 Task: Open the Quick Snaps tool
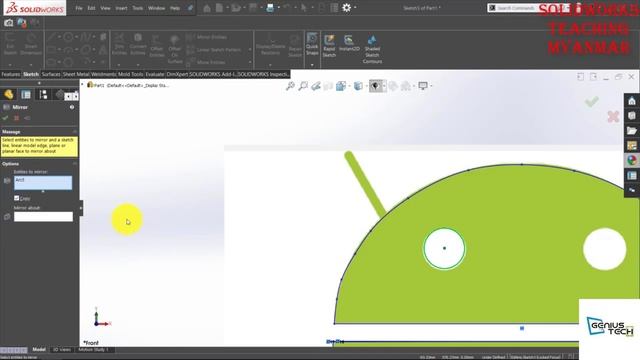click(312, 44)
